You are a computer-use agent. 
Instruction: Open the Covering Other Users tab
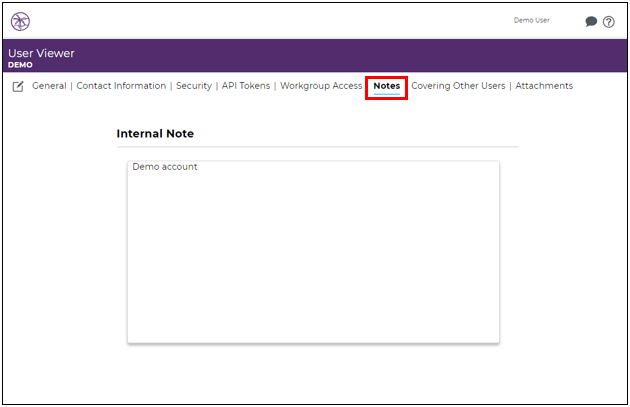click(458, 86)
